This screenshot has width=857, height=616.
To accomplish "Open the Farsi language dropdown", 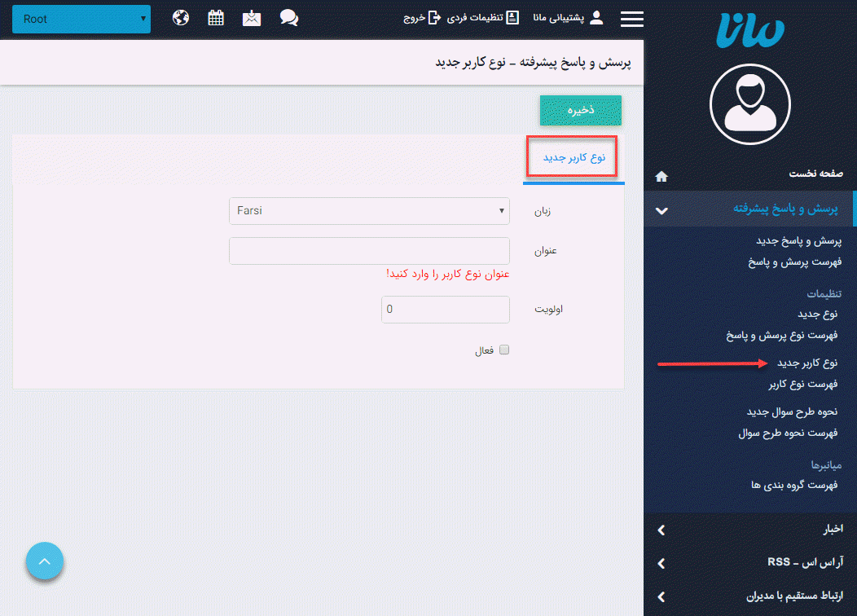I will point(369,210).
